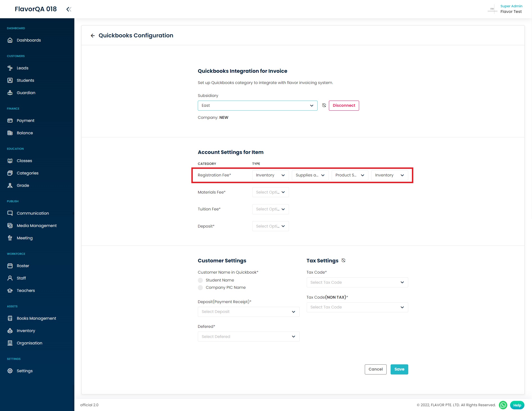Click the 'Company: NEW' text

click(x=213, y=118)
